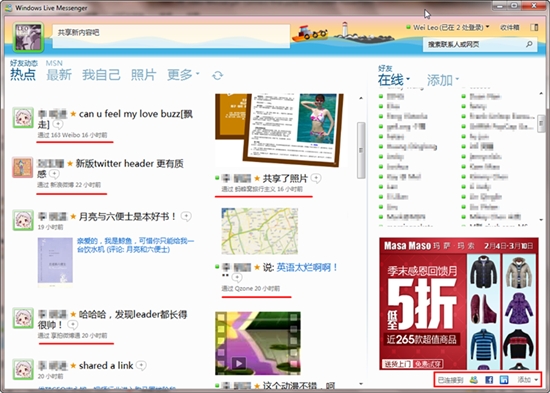Select the 最新 tab
550x393 pixels.
pos(59,74)
